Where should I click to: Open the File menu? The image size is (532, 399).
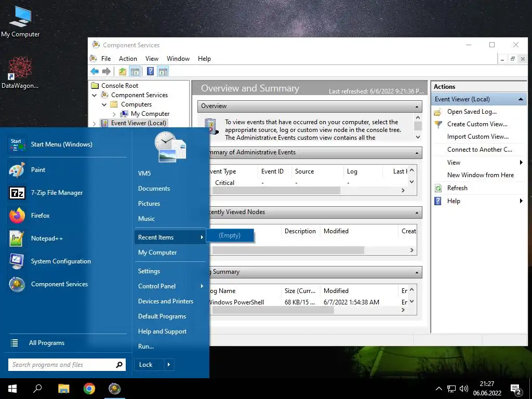pyautogui.click(x=106, y=58)
